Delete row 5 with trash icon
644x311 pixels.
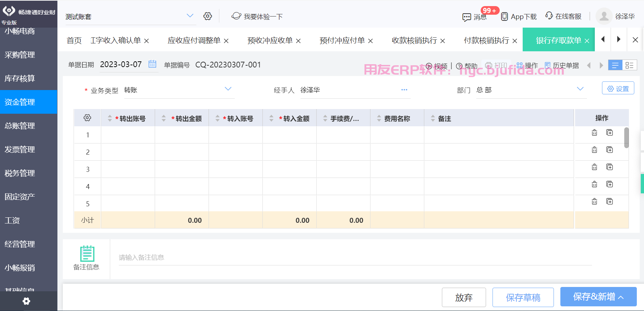click(x=594, y=202)
